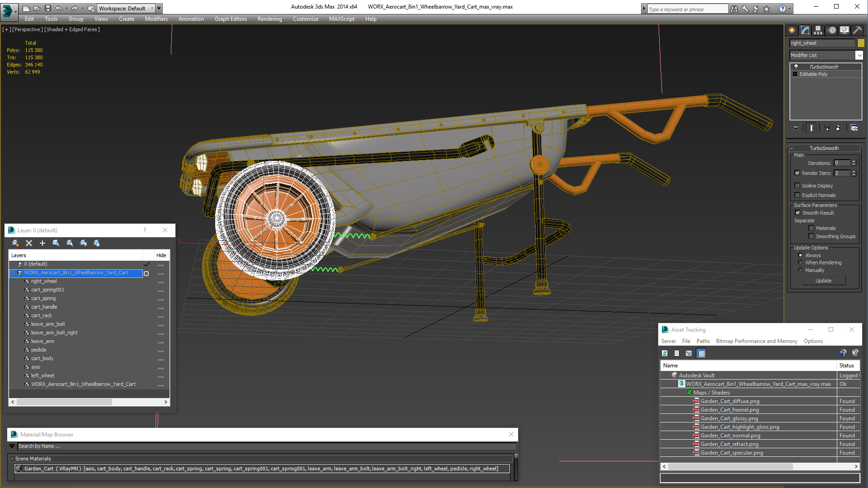Click Make Unique icon under modifier stack
868x488 pixels.
[827, 128]
